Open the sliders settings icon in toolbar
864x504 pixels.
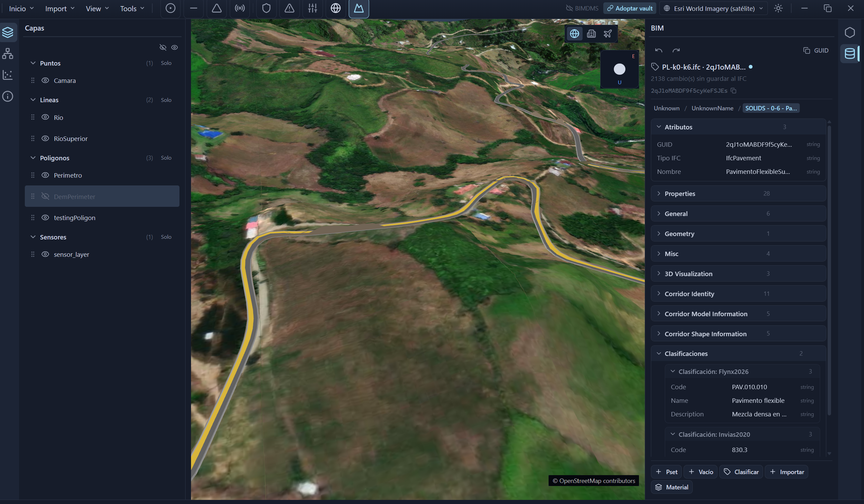click(x=312, y=8)
